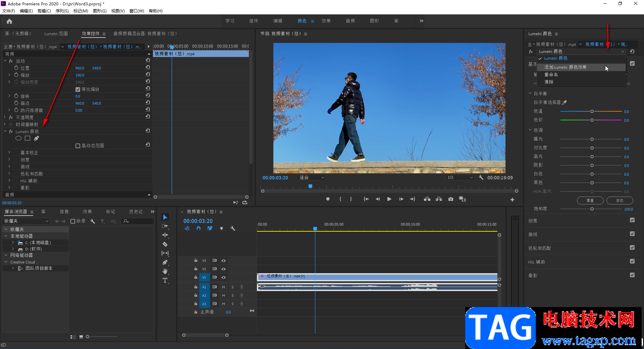Enable the high dynamic range checkbox (高动态范围)
This screenshot has height=349, width=644.
coord(78,146)
